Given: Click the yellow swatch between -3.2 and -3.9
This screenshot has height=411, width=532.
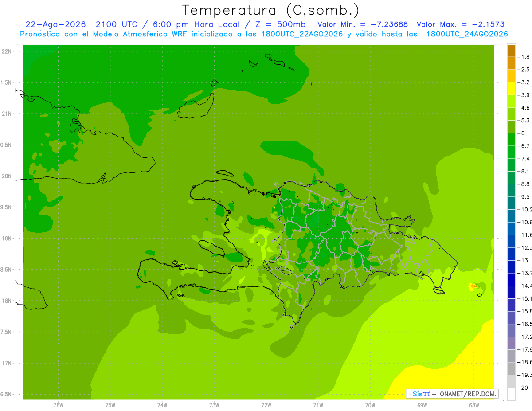Looking at the screenshot, I should (x=511, y=89).
